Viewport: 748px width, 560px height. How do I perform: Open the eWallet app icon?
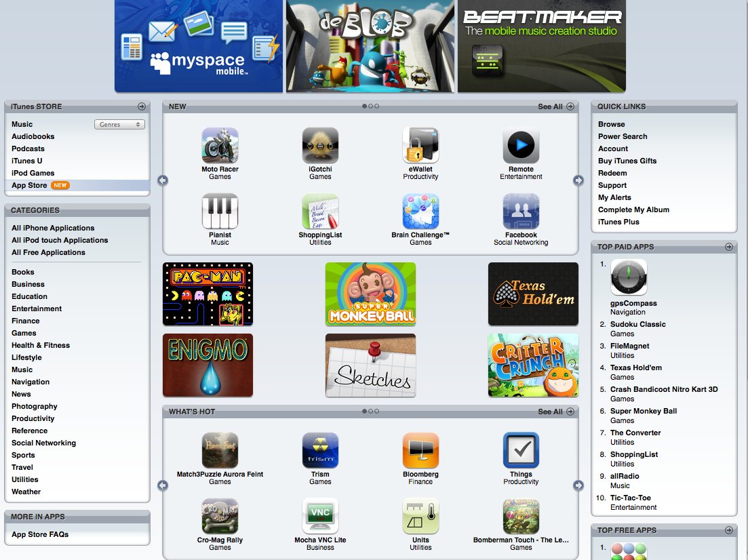click(420, 146)
